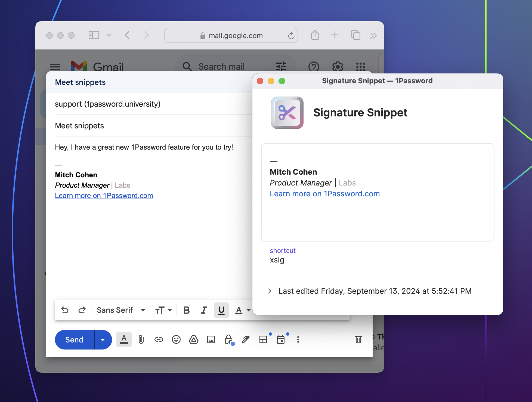Click the 'Meet snippets' compose window title bar
Screen dimensions: 532x402
(149, 82)
